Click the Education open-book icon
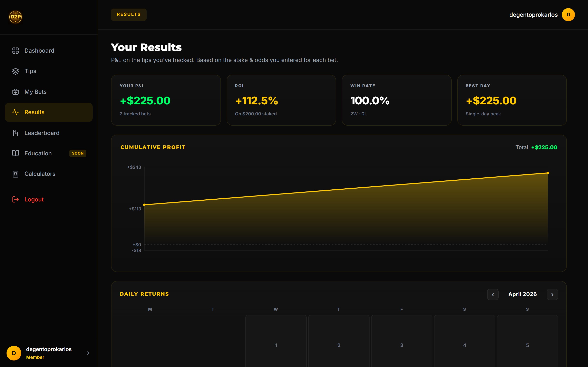This screenshot has height=367, width=588. 16,153
